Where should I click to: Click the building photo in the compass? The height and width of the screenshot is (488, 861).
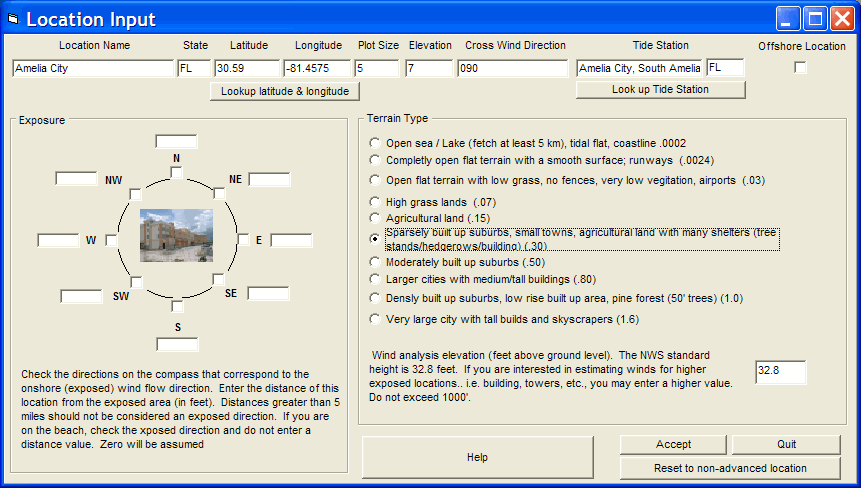176,234
